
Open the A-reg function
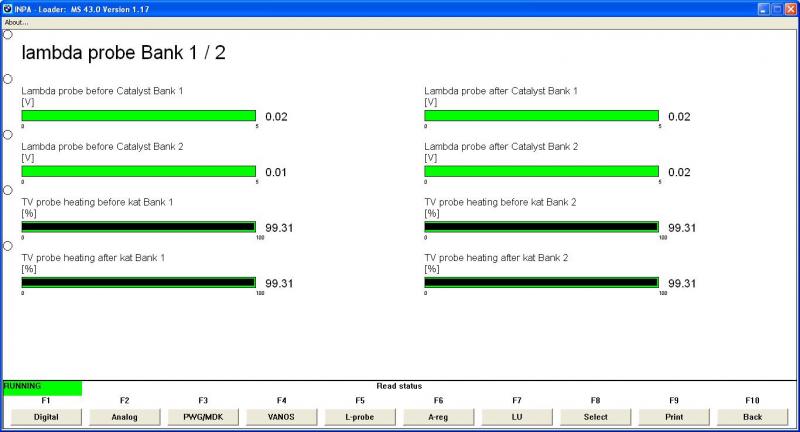coord(438,416)
